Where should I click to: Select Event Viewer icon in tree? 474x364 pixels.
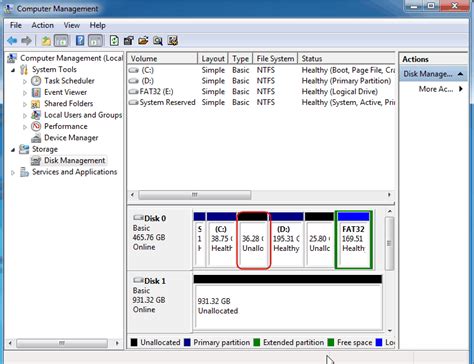pos(36,92)
